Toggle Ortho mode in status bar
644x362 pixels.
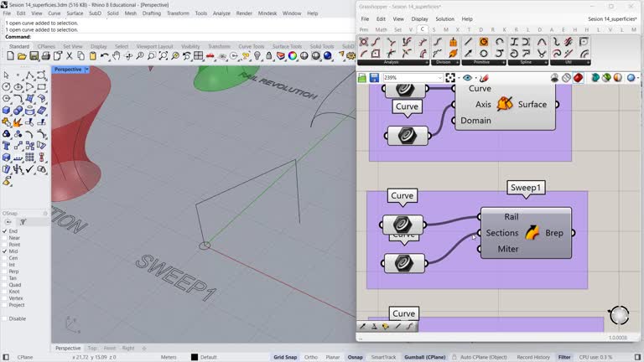pyautogui.click(x=311, y=357)
